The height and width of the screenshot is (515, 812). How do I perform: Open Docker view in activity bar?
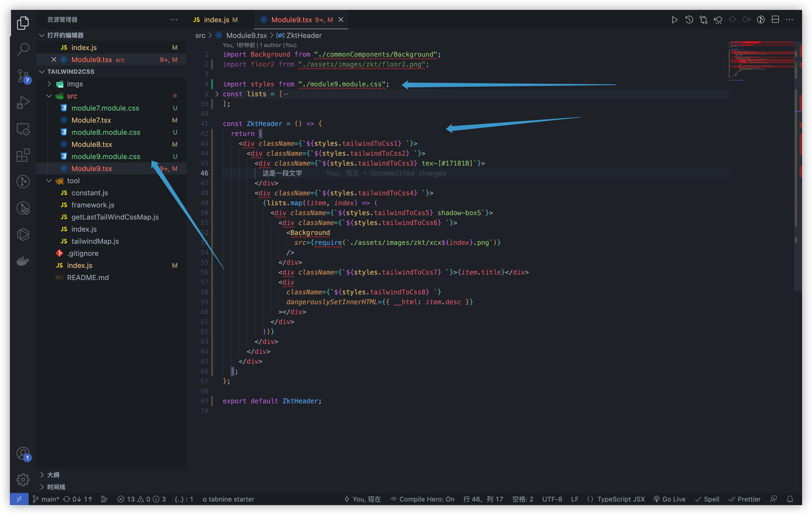23,261
